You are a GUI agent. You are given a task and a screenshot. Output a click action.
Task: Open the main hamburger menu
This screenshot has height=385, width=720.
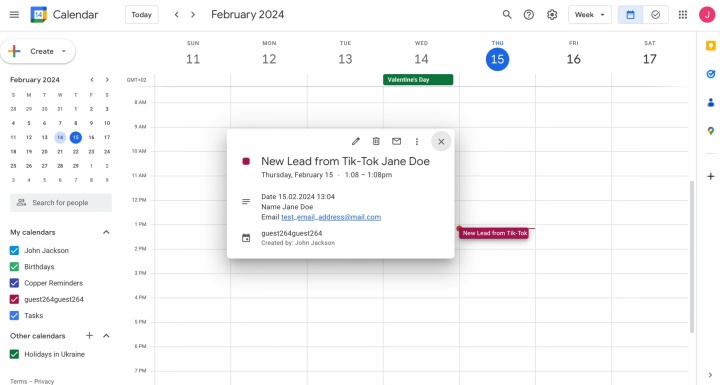pyautogui.click(x=14, y=15)
